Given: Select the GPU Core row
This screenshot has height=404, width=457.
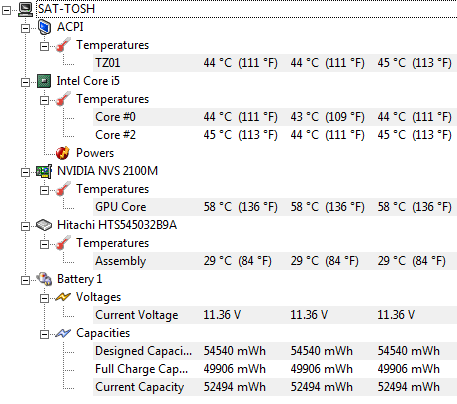Looking at the screenshot, I should tap(275, 207).
